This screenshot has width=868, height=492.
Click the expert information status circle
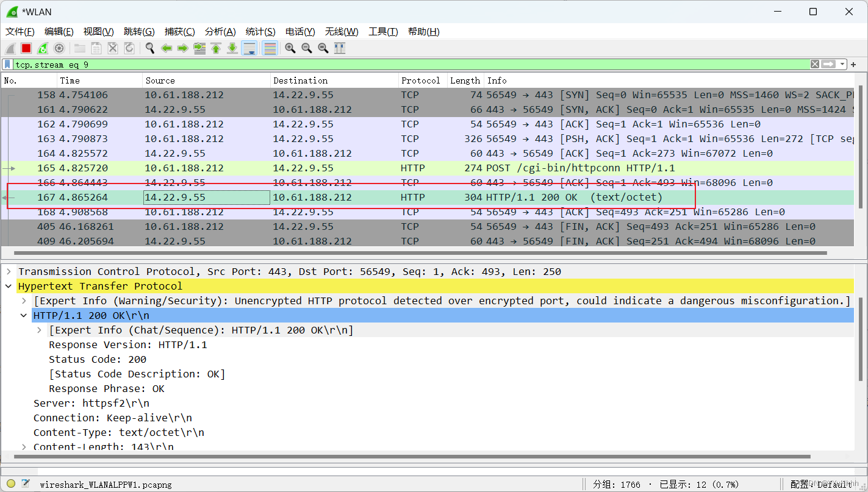pyautogui.click(x=11, y=484)
